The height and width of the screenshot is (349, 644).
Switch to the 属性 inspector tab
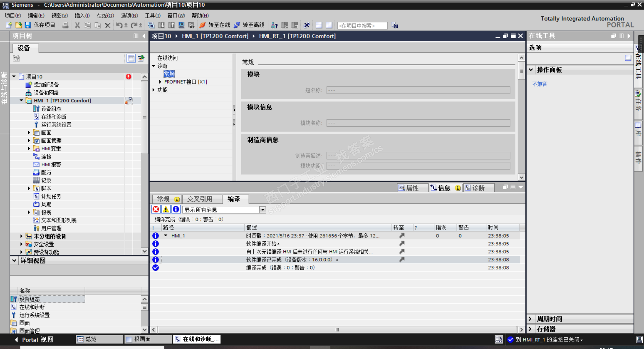pos(412,188)
